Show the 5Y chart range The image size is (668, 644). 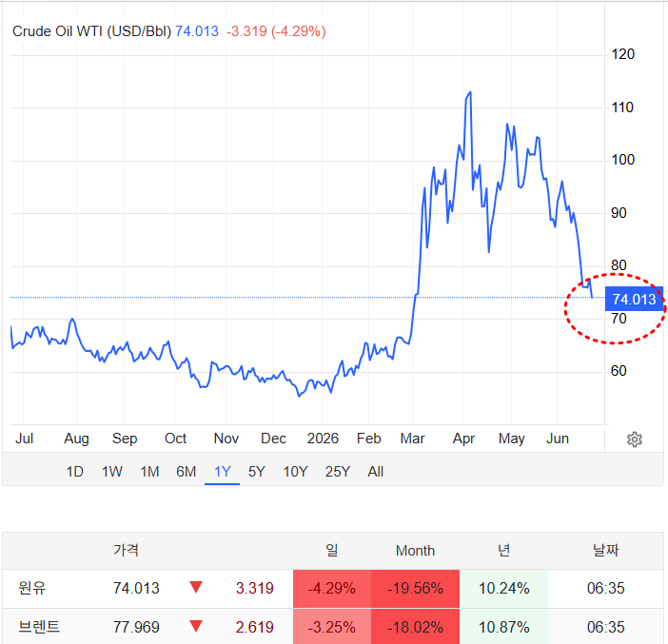[257, 472]
